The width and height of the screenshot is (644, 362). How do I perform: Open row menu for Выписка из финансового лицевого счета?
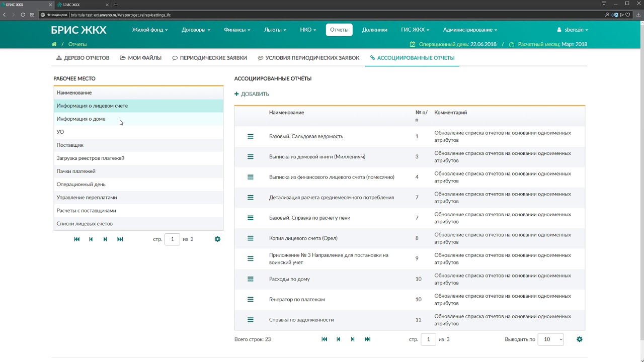(x=251, y=177)
